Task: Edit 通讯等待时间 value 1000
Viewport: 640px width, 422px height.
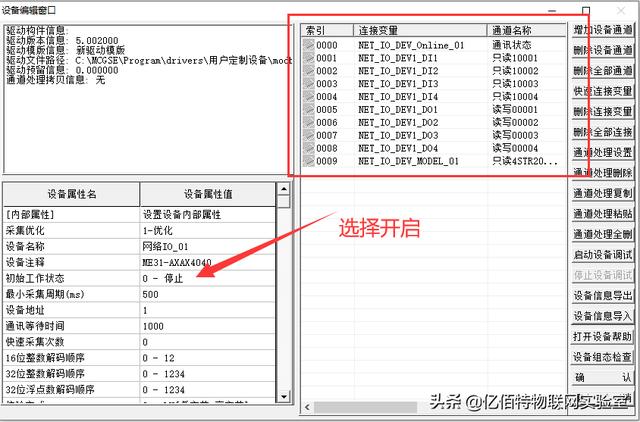Action: pyautogui.click(x=208, y=326)
